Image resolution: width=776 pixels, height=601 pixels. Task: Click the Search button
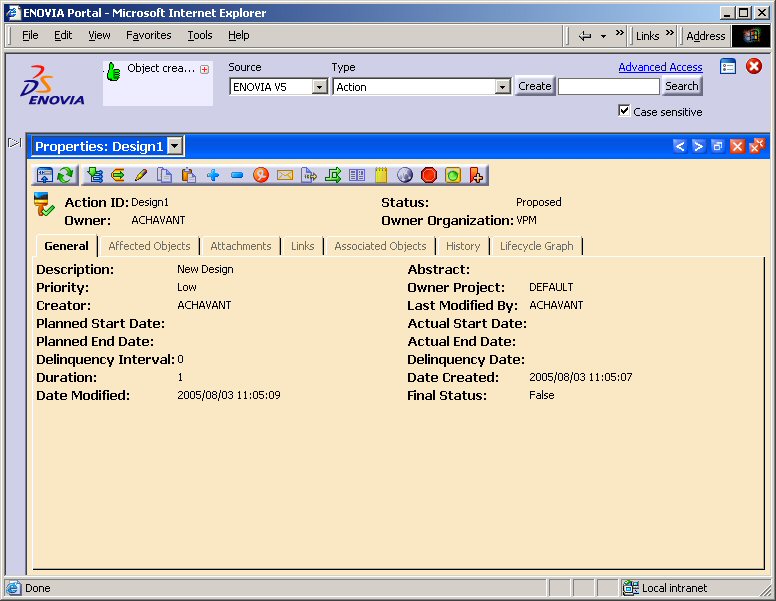tap(681, 86)
